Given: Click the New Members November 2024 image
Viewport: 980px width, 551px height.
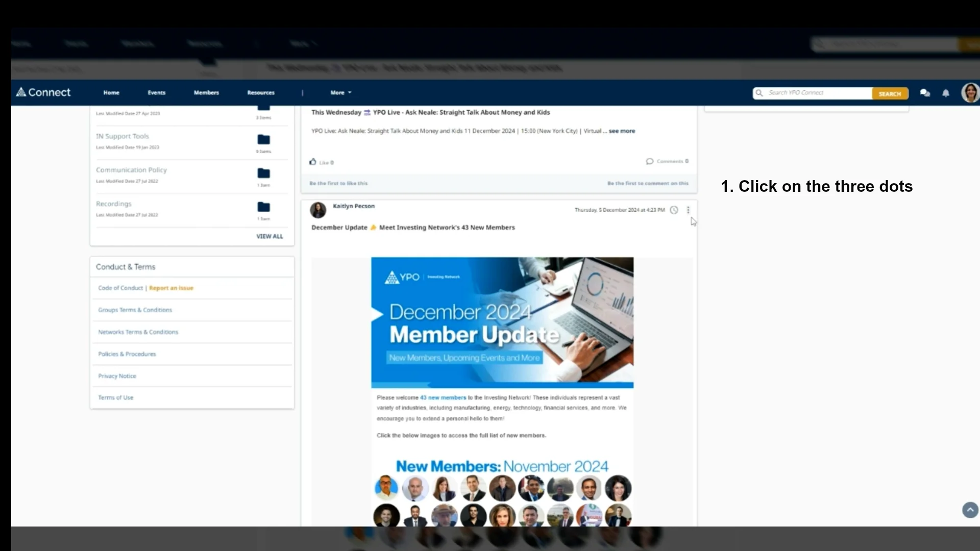Looking at the screenshot, I should 502,492.
